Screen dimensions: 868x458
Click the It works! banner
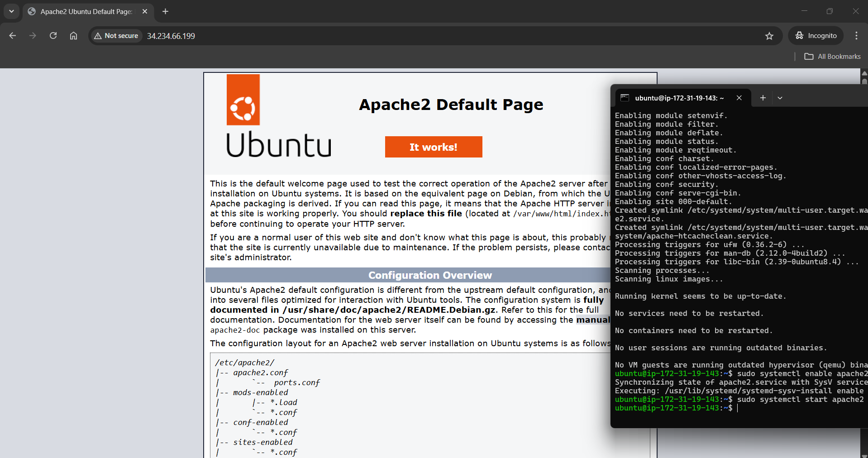tap(434, 147)
